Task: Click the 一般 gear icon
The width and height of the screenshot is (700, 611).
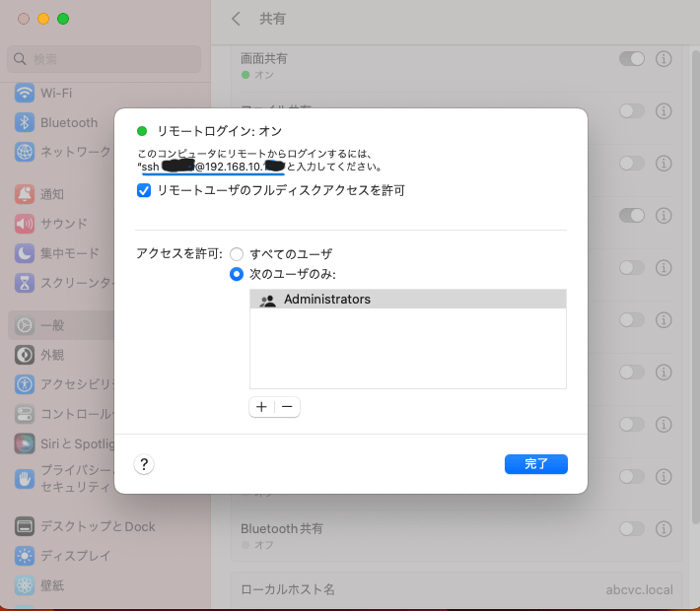Action: (25, 325)
